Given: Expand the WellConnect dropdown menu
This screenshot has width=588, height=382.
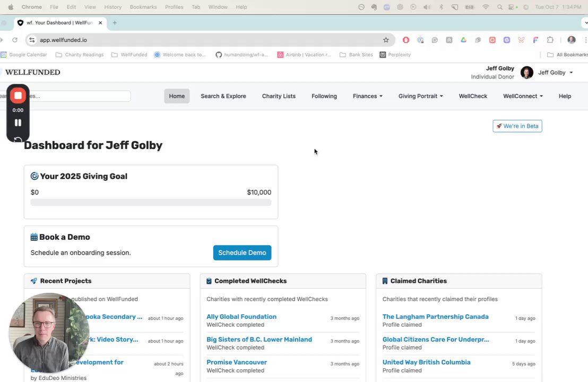Looking at the screenshot, I should tap(523, 96).
